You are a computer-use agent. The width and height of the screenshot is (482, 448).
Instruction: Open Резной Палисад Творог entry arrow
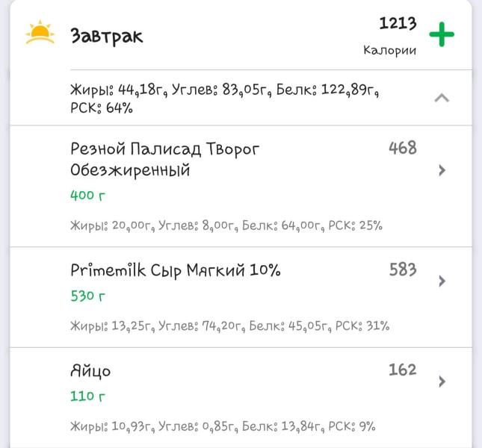pyautogui.click(x=442, y=170)
